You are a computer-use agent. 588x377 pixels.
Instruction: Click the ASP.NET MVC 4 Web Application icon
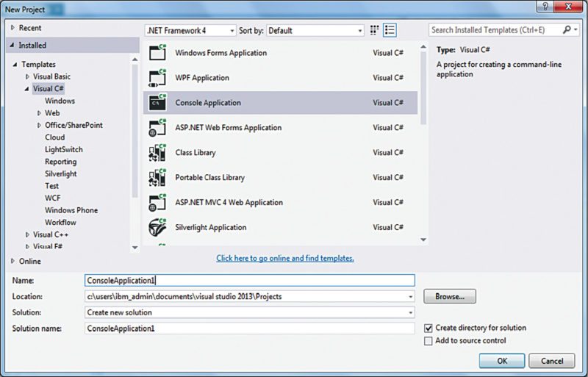coord(157,203)
